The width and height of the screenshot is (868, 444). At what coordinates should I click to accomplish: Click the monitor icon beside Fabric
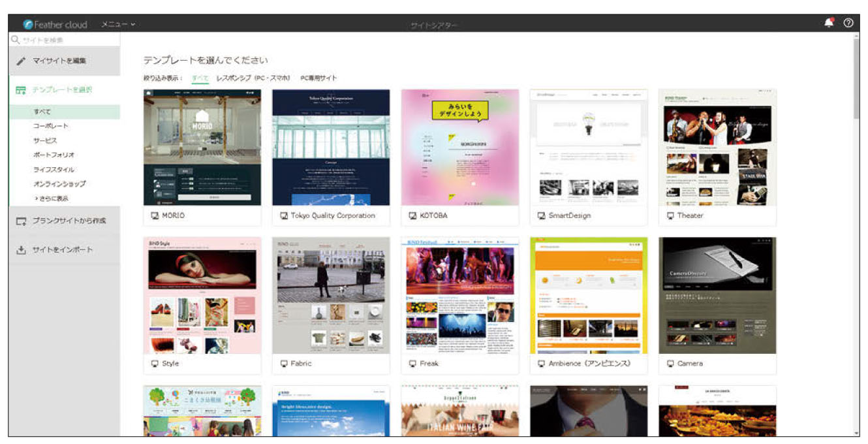click(284, 364)
